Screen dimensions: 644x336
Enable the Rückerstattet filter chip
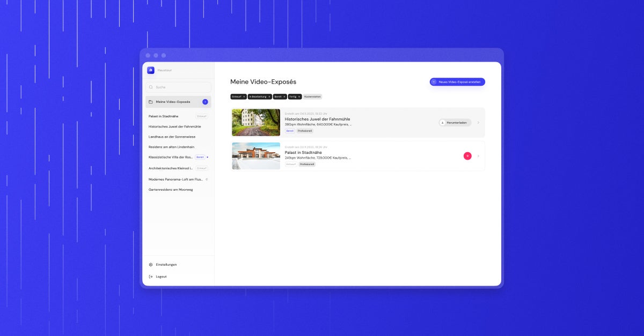312,96
